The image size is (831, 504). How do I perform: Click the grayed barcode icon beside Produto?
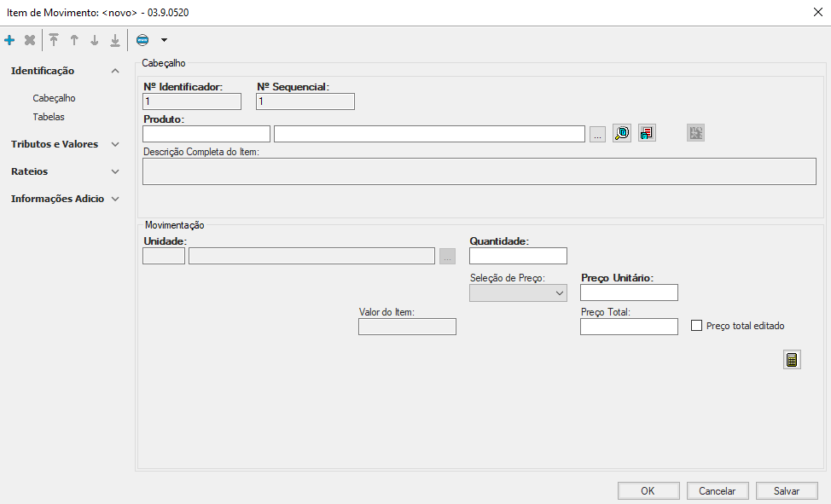tap(695, 133)
